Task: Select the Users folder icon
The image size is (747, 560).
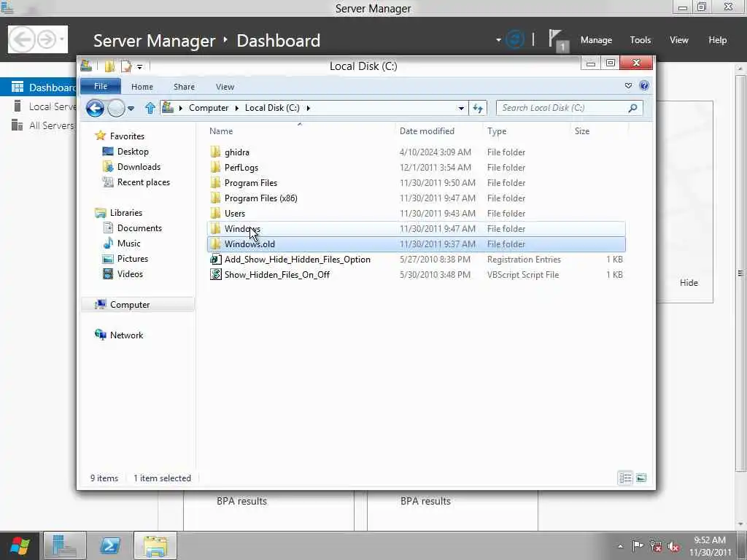Action: point(215,214)
